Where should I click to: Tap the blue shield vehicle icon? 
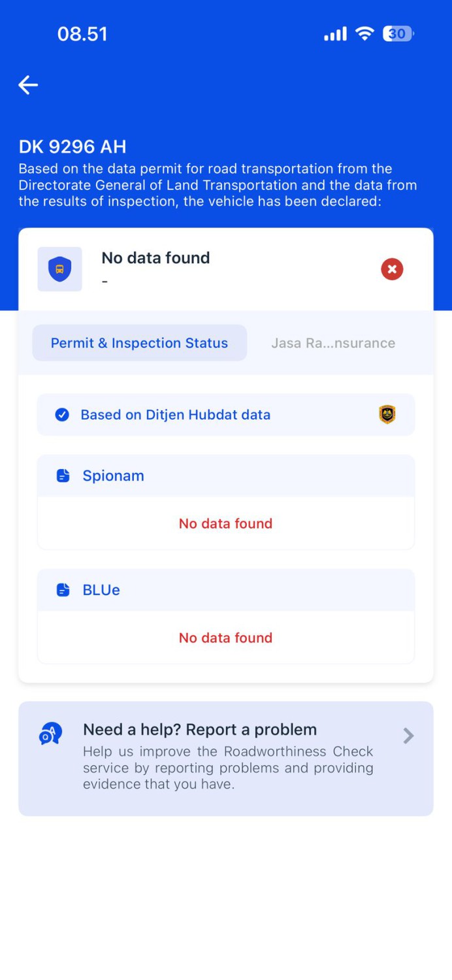click(x=59, y=269)
